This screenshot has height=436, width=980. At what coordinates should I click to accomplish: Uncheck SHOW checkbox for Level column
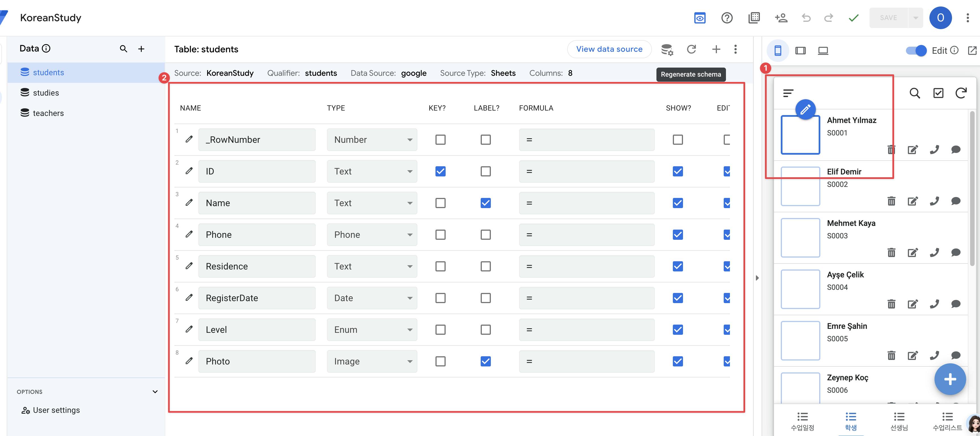[678, 329]
